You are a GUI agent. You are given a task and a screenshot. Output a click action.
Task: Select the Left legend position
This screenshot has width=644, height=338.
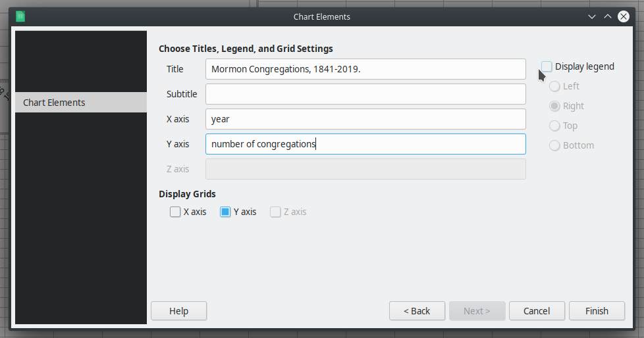(554, 86)
